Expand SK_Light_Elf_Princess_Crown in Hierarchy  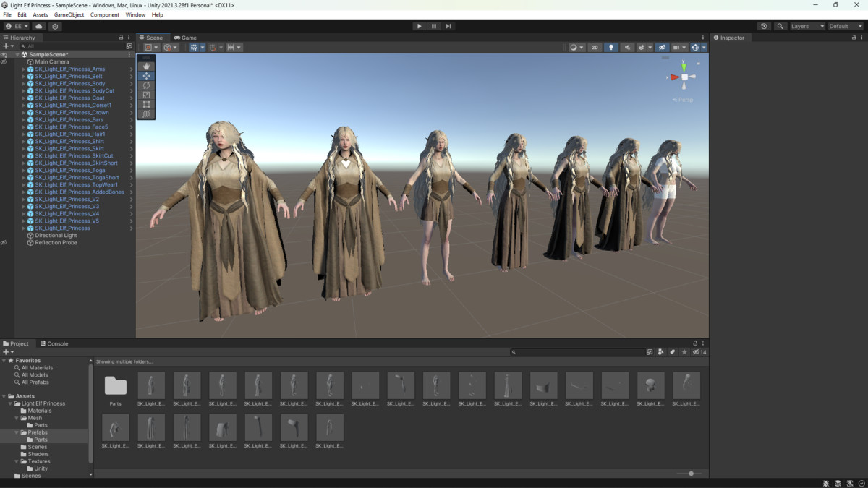tap(23, 113)
